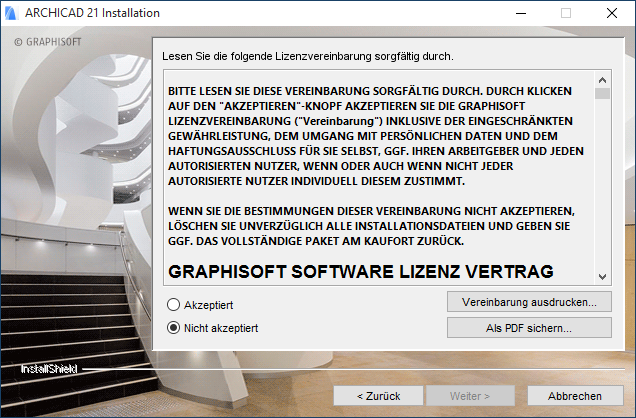Click the heading GRAPHISOFT SOFTWARE LIZENZ VERTRAG

(361, 271)
